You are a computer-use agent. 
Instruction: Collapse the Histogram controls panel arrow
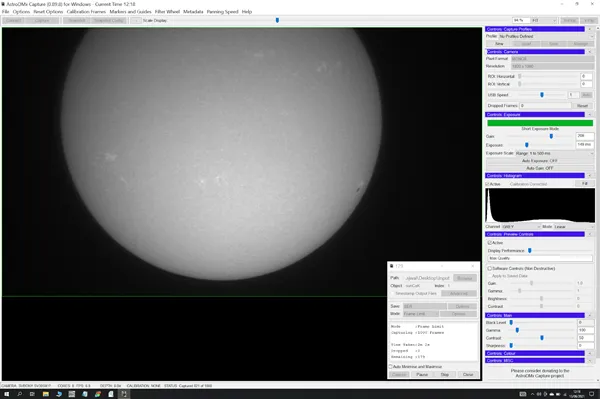[589, 176]
